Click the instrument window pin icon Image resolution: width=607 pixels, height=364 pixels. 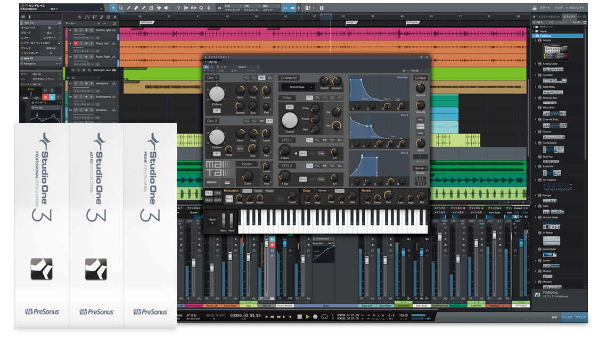421,57
